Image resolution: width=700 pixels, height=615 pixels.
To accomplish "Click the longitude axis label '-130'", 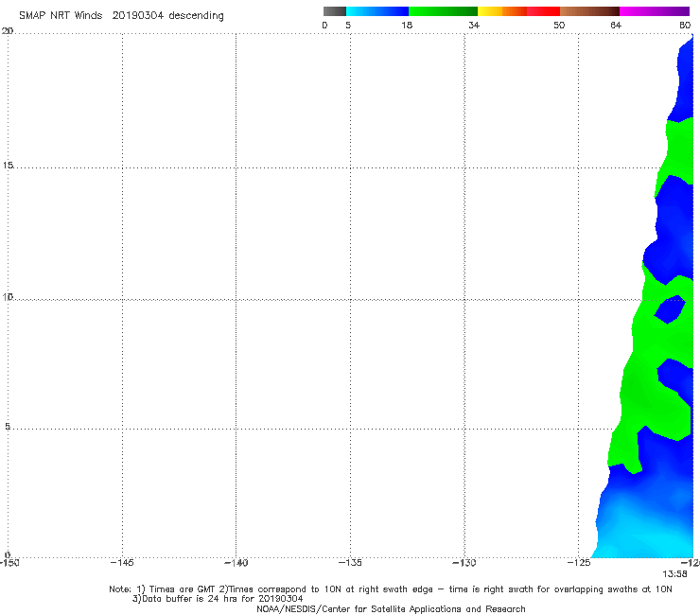I will pos(464,563).
